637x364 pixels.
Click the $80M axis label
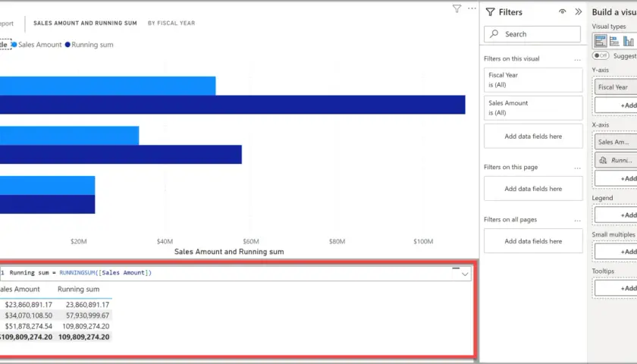tap(337, 241)
